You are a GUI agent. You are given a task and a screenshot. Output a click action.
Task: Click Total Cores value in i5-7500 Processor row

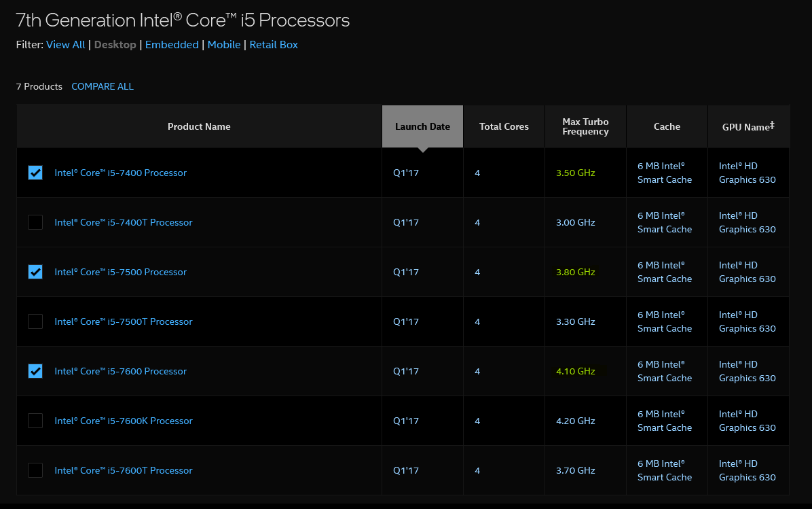click(477, 272)
